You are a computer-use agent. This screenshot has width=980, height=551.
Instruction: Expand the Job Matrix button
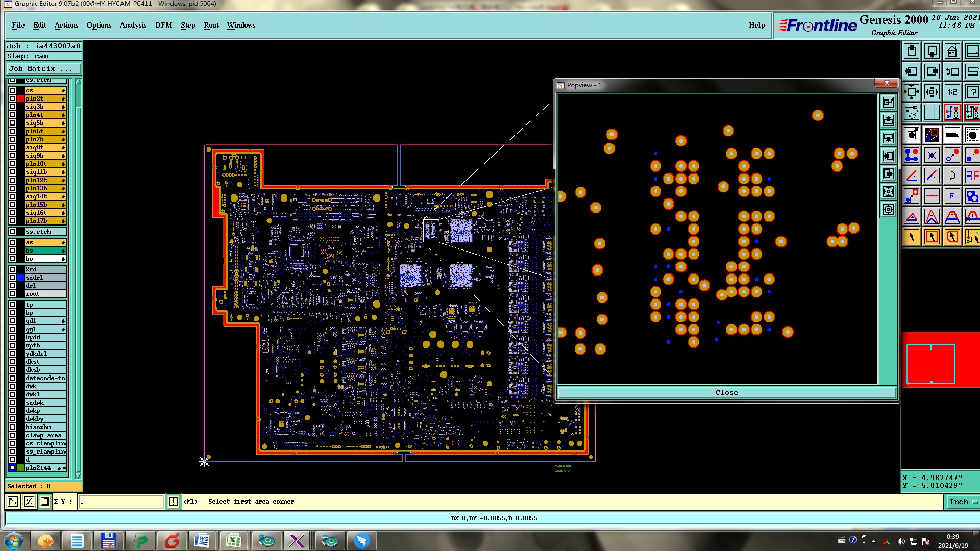tap(43, 68)
